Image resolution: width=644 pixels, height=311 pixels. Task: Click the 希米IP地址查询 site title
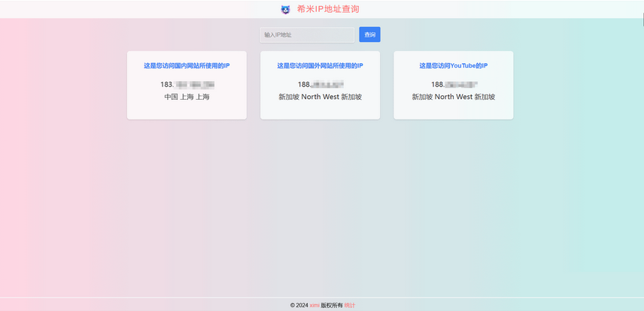coord(328,9)
